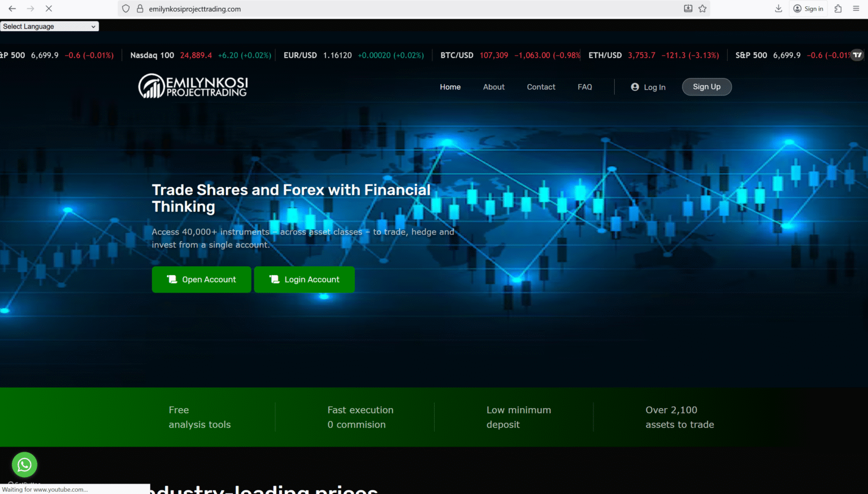Screen dimensions: 868x494
Task: Bookmark this page with the star icon
Action: pos(702,8)
